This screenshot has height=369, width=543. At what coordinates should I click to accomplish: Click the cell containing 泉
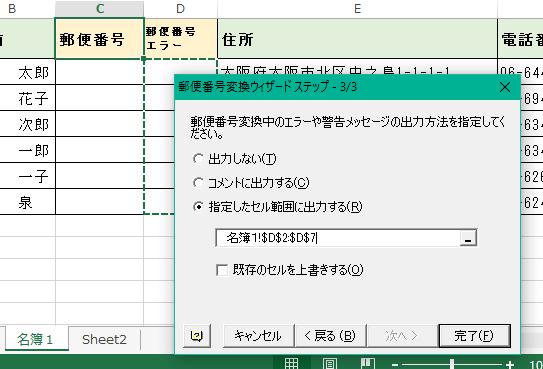point(27,202)
